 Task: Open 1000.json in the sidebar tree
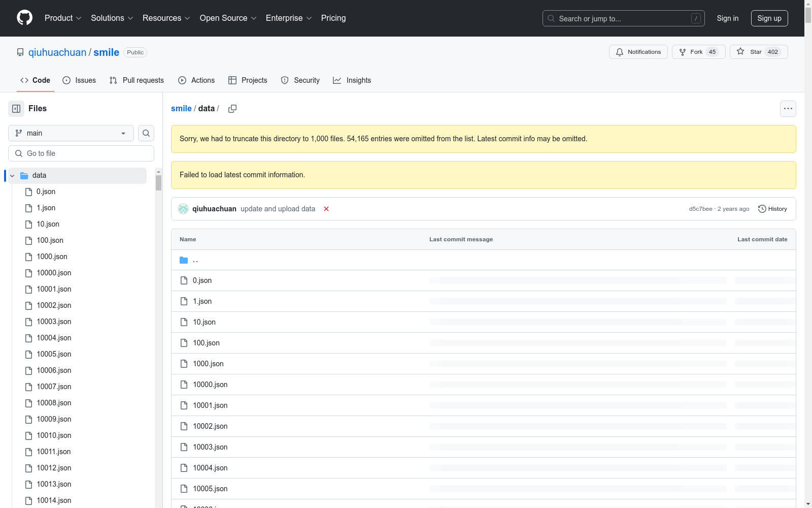click(52, 257)
